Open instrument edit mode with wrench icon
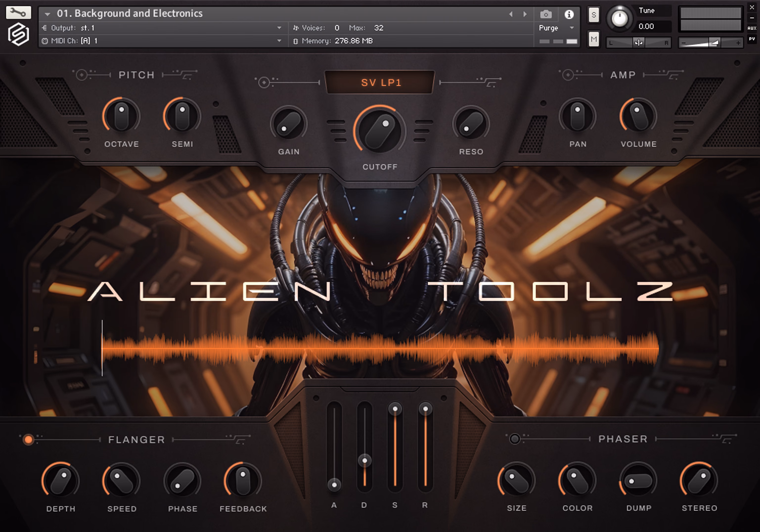The height and width of the screenshot is (532, 760). (x=18, y=12)
